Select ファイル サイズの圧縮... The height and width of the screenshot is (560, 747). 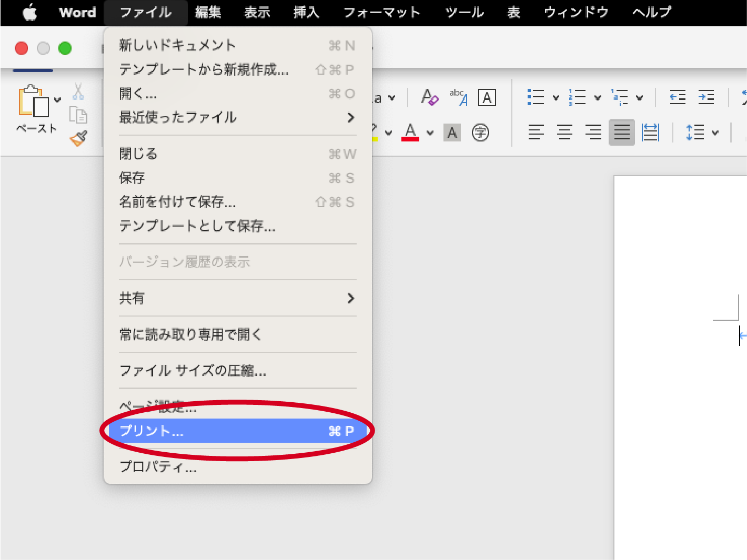[x=237, y=371]
